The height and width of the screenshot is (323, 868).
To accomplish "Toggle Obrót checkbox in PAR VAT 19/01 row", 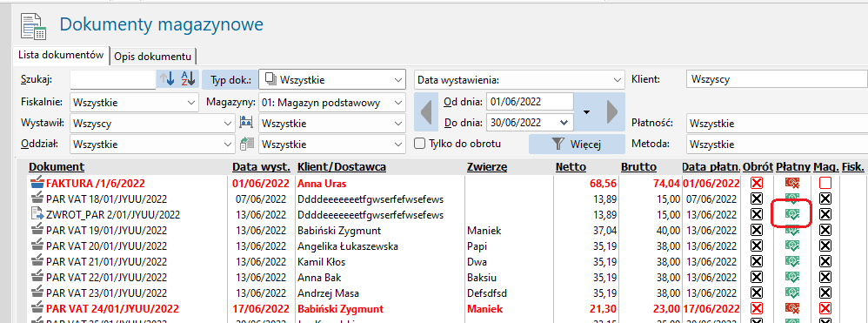I will coord(756,229).
